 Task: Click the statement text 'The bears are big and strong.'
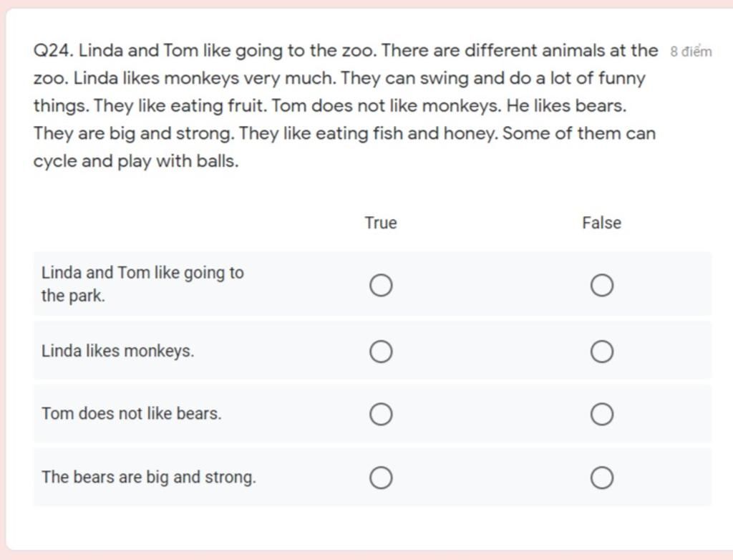click(149, 477)
